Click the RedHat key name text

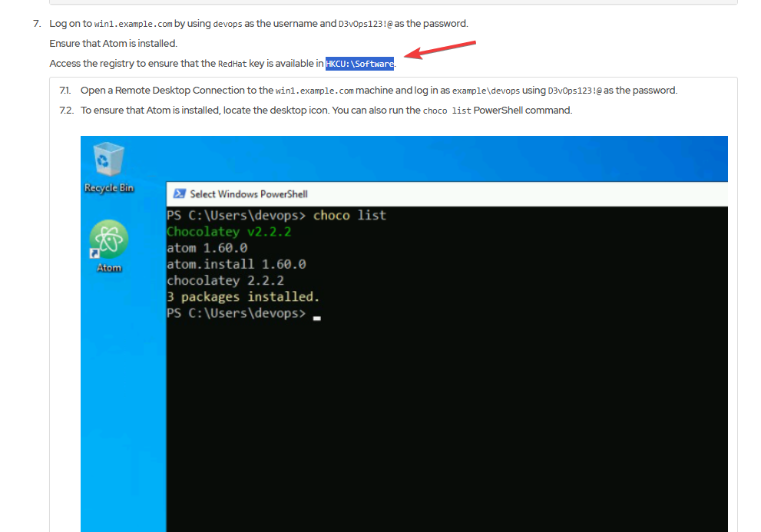coord(233,64)
